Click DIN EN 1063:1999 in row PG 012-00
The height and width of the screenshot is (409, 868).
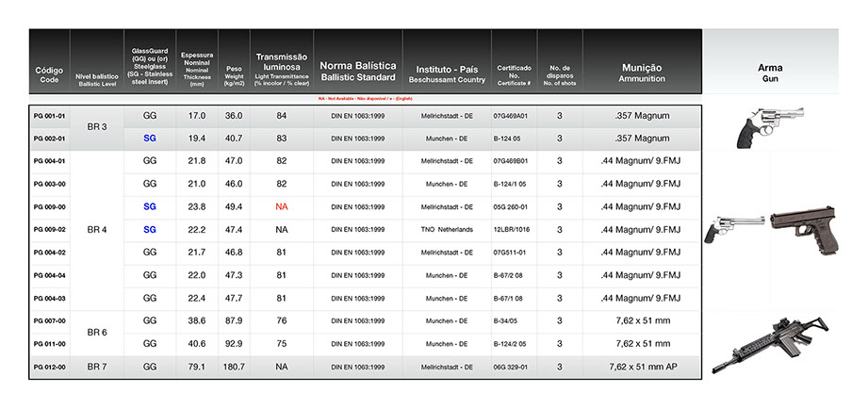(x=357, y=367)
